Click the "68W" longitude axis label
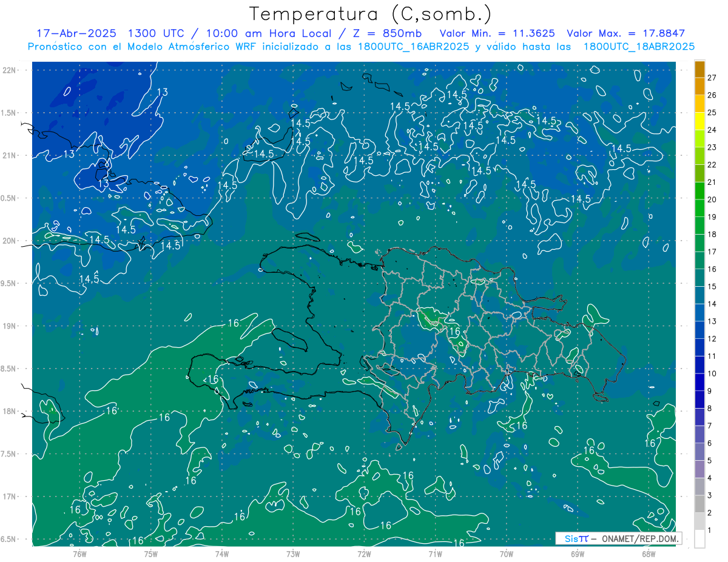This screenshot has width=728, height=562. point(649,554)
